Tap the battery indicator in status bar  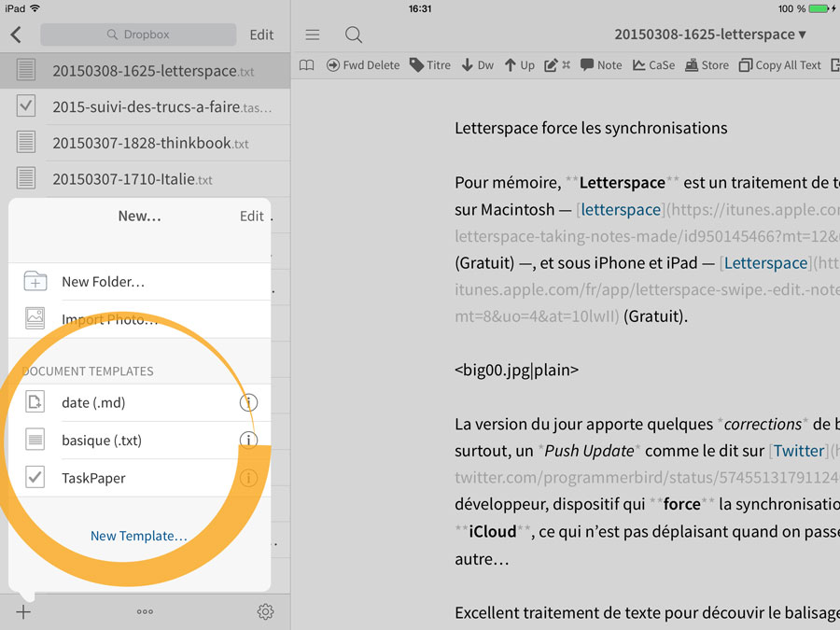point(820,8)
